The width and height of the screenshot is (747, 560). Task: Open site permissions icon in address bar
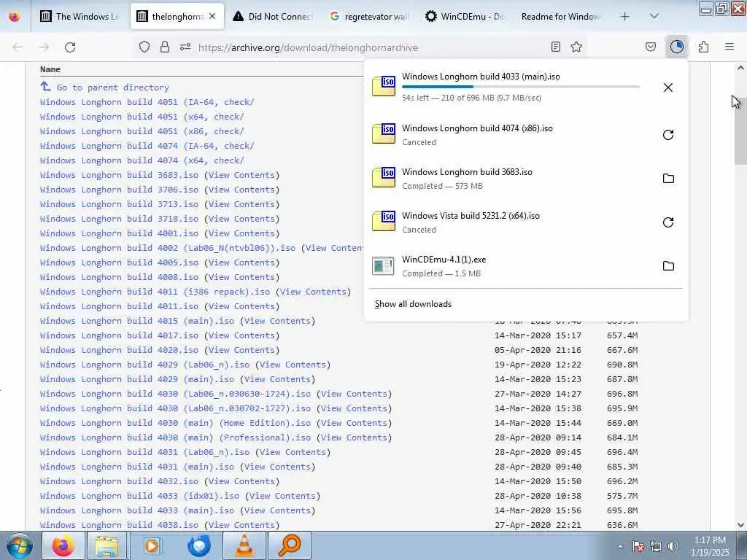tap(185, 47)
